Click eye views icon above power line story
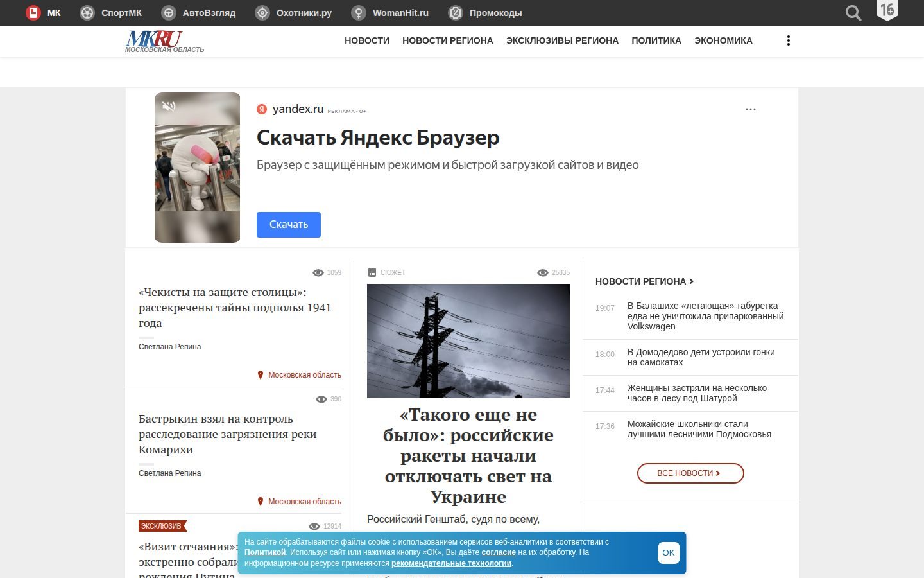Image resolution: width=924 pixels, height=578 pixels. point(543,273)
